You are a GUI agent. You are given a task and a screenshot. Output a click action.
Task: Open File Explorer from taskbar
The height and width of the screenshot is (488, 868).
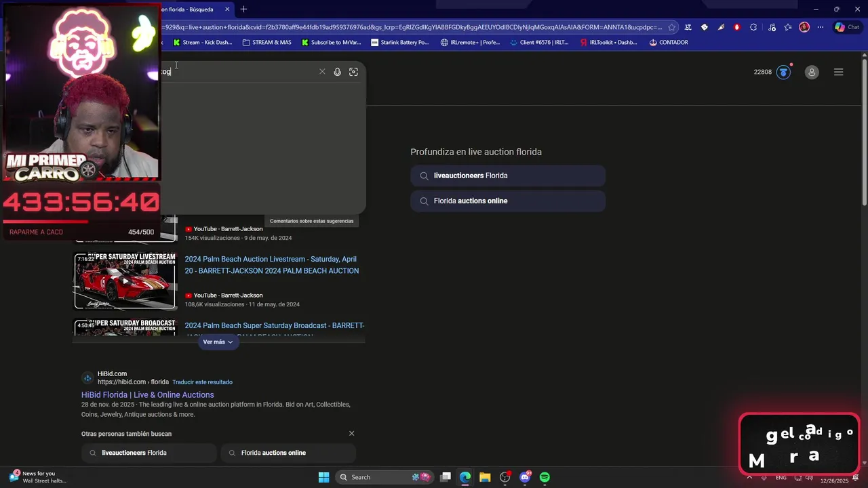pos(485,477)
